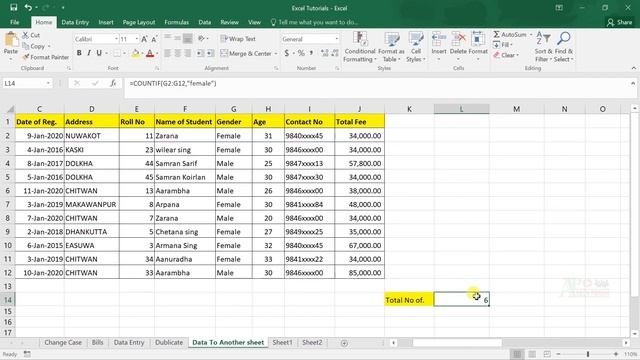Screen dimensions: 640x360
Task: Click the Undo arrow icon
Action: tap(28, 7)
